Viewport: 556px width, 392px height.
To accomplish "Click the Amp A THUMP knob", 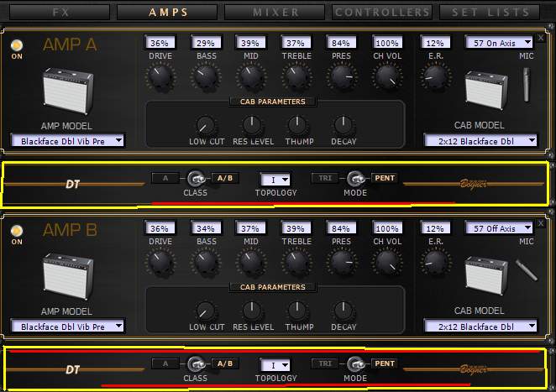I will click(x=297, y=125).
